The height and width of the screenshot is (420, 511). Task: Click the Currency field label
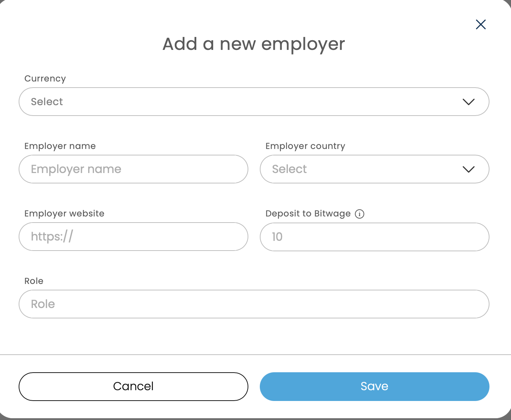pyautogui.click(x=45, y=79)
